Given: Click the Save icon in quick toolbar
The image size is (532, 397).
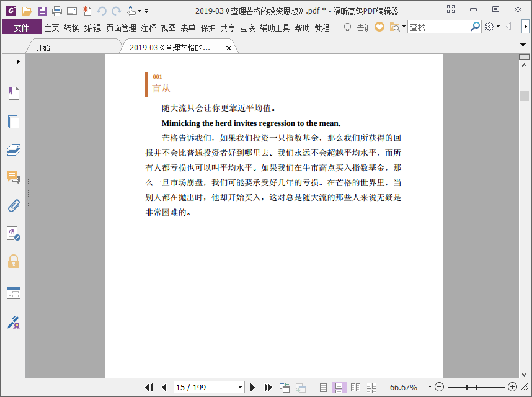Looking at the screenshot, I should [x=42, y=11].
